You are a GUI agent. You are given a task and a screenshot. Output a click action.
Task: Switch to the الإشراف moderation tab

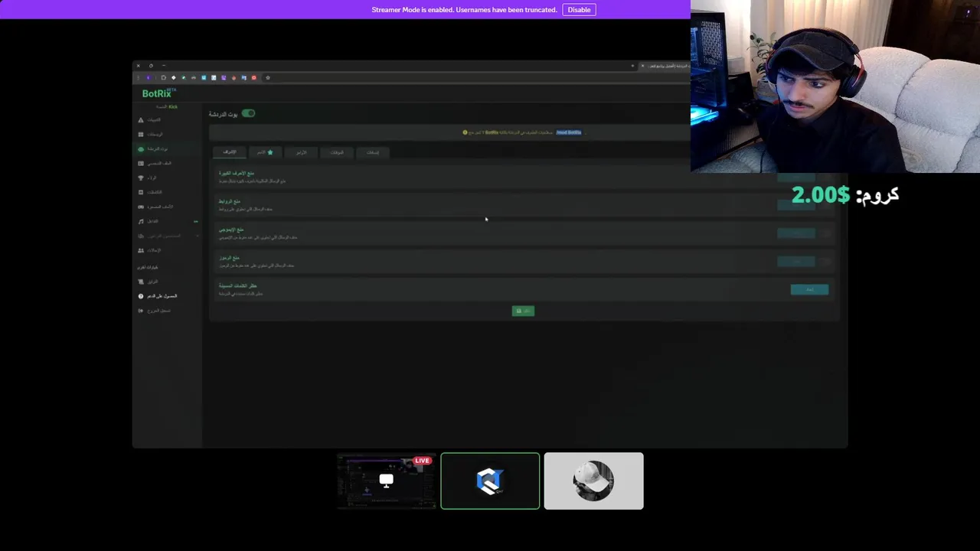(229, 152)
